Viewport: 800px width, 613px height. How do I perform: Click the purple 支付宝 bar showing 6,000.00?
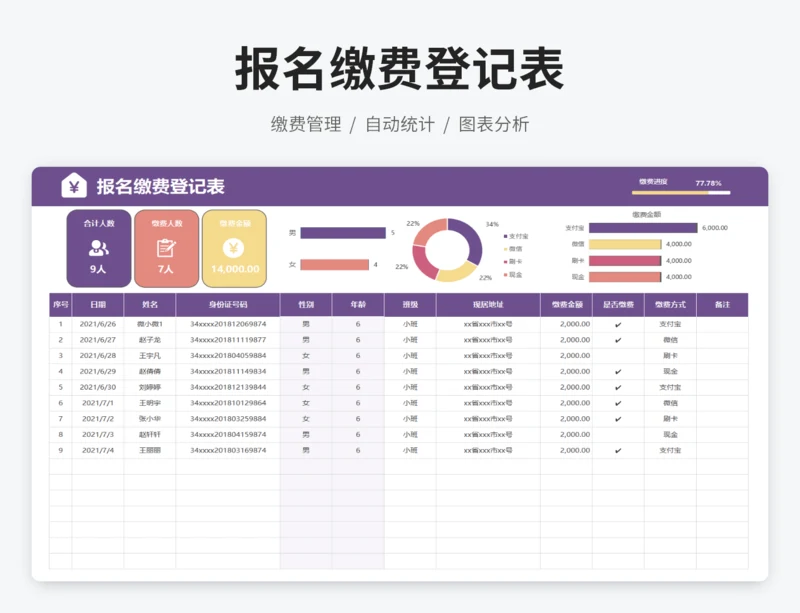pos(643,228)
